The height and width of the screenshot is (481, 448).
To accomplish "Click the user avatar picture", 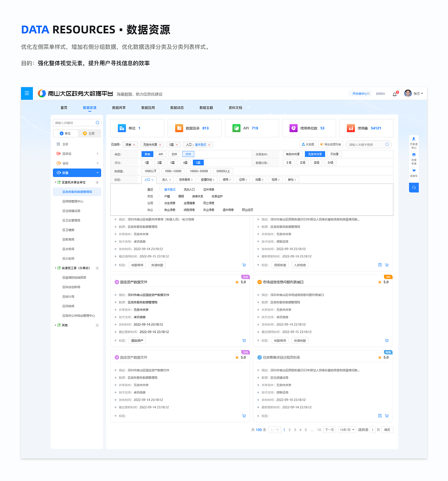I will [408, 93].
